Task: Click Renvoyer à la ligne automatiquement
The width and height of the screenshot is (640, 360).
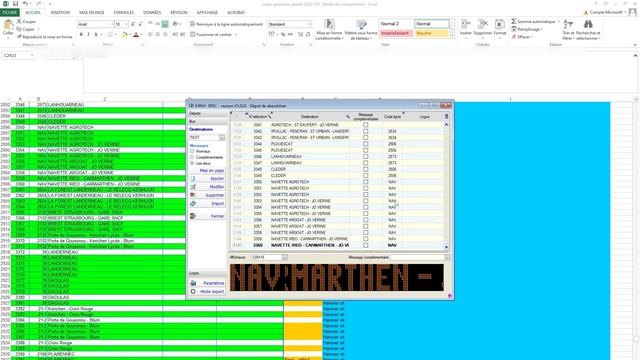Action: pyautogui.click(x=227, y=24)
